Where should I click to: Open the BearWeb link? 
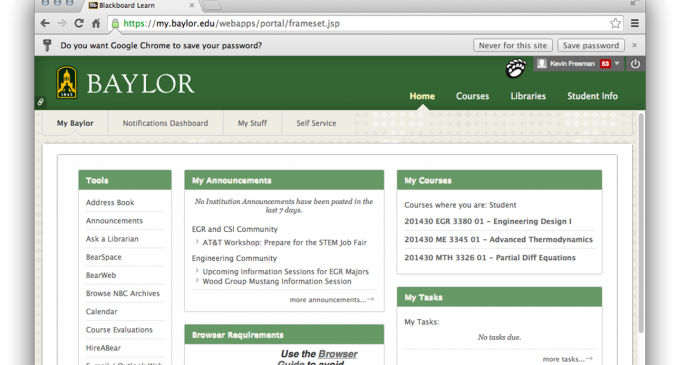click(101, 275)
